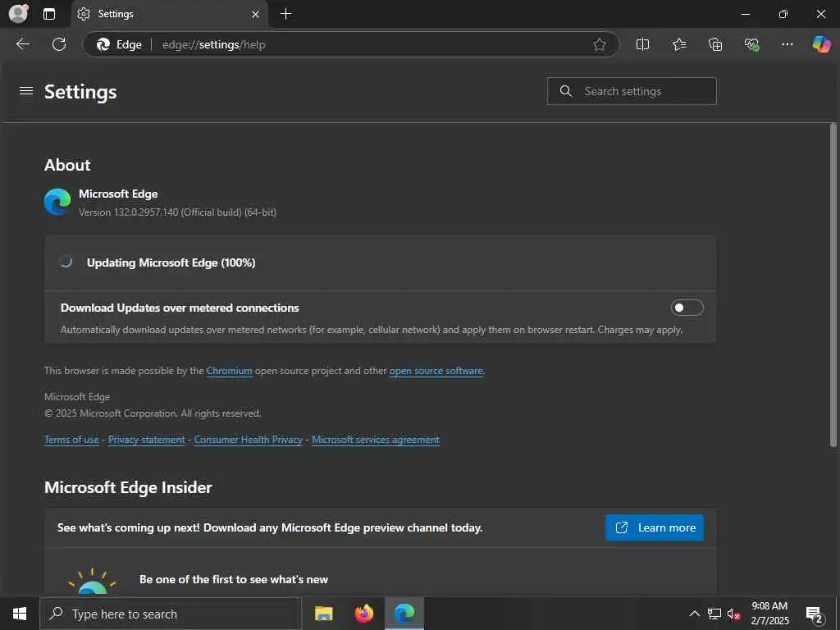Click the Updating Microsoft Edge (100%) status
This screenshot has height=630, width=840.
pos(171,262)
